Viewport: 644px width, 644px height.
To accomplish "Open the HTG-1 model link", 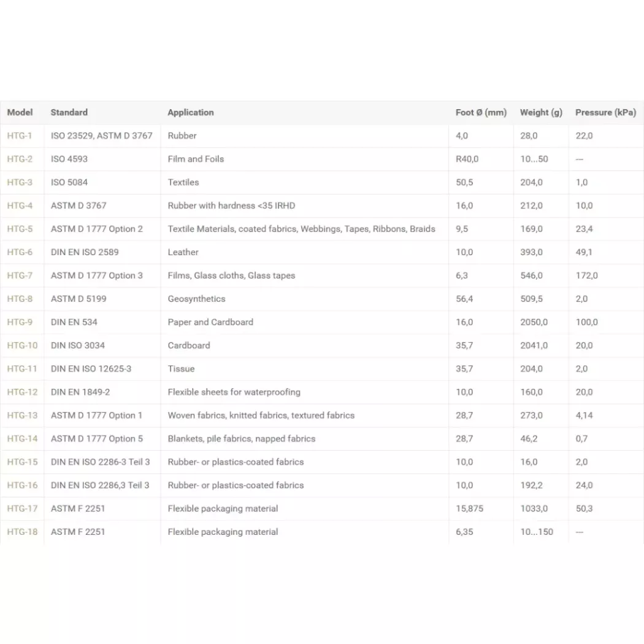I will pyautogui.click(x=20, y=136).
